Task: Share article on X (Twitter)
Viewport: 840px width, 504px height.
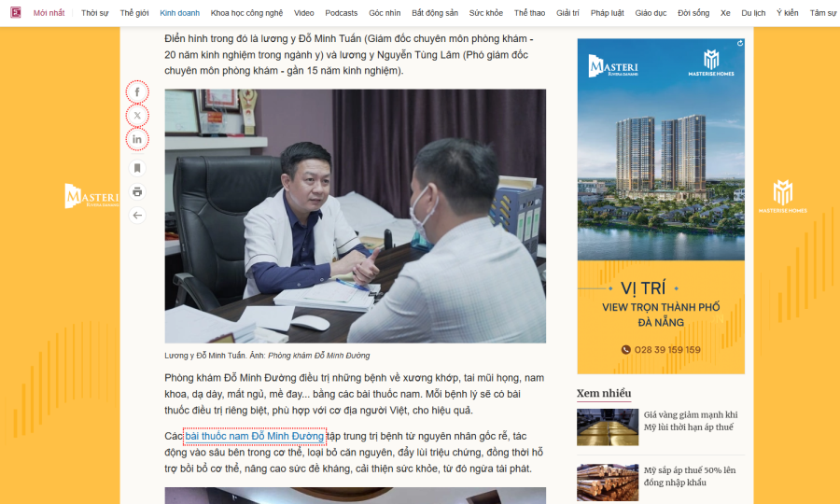Action: 137,116
